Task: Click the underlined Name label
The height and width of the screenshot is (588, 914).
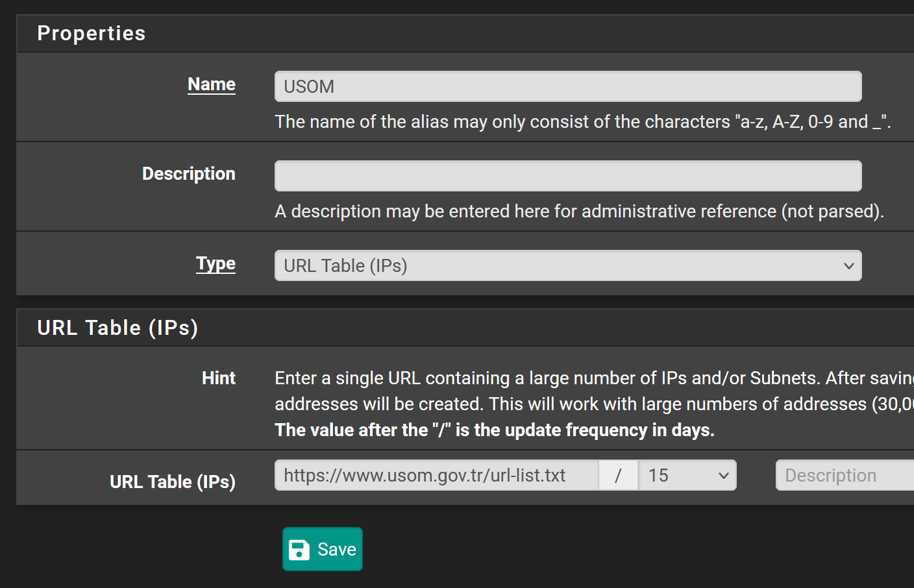Action: 212,84
